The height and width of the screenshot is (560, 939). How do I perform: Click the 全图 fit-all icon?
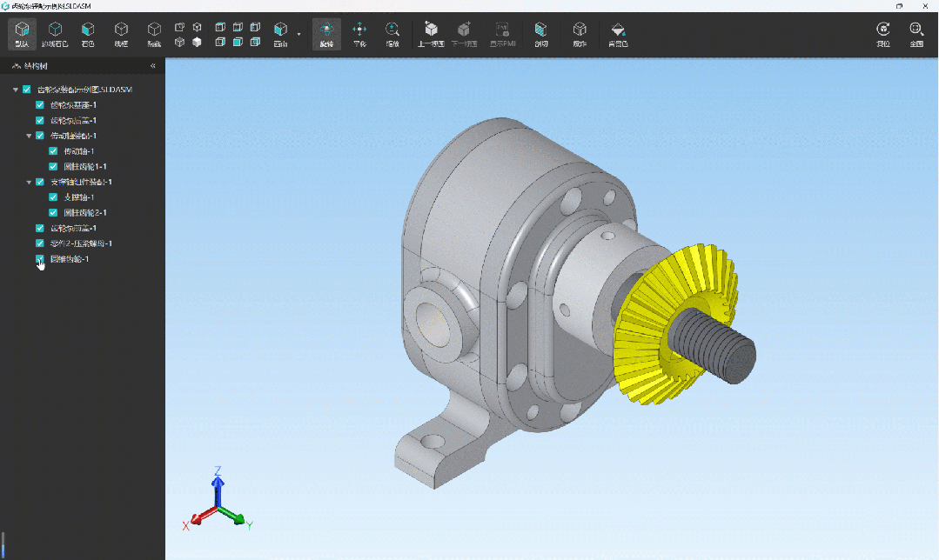[916, 33]
